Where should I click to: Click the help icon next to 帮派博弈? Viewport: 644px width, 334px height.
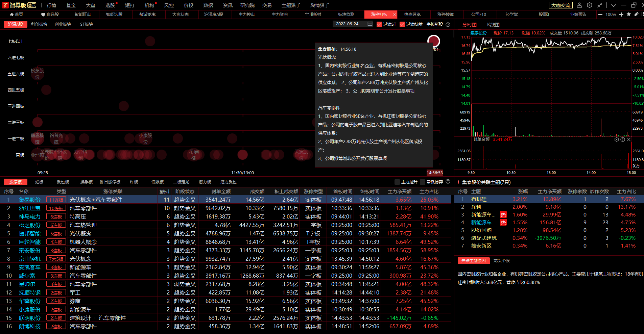pos(448,182)
